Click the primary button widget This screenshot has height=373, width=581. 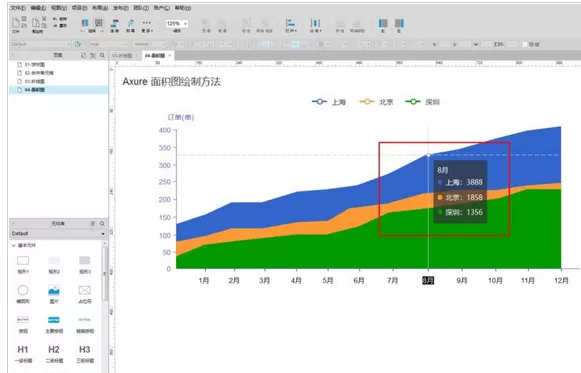point(54,319)
